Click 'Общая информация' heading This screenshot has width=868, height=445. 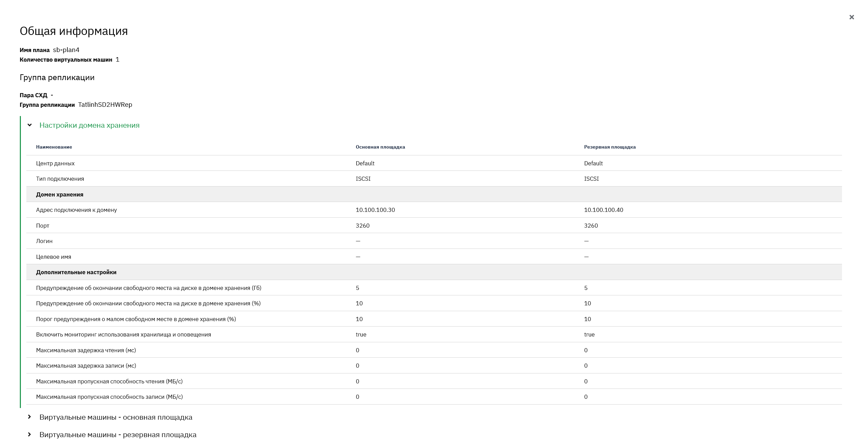tap(74, 31)
